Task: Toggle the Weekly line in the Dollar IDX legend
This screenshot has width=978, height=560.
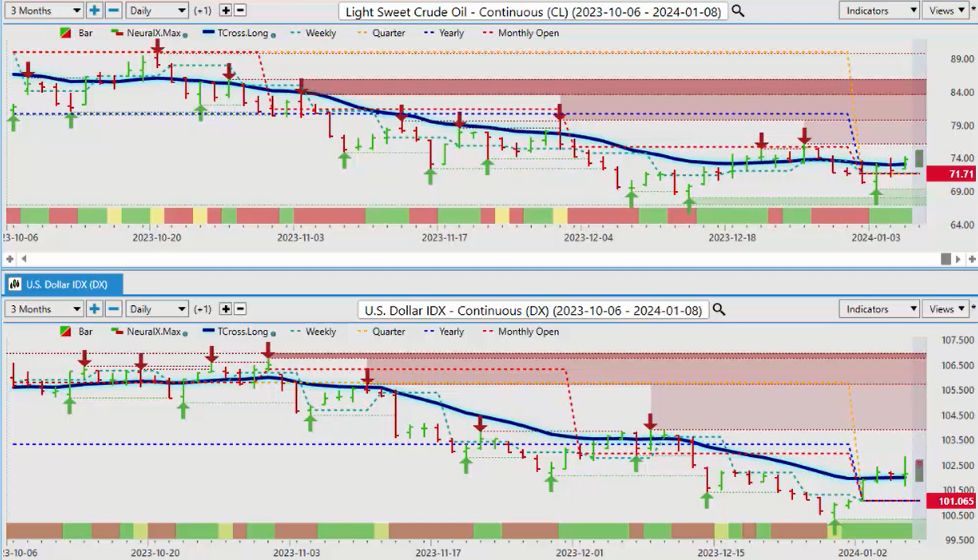Action: [x=313, y=332]
